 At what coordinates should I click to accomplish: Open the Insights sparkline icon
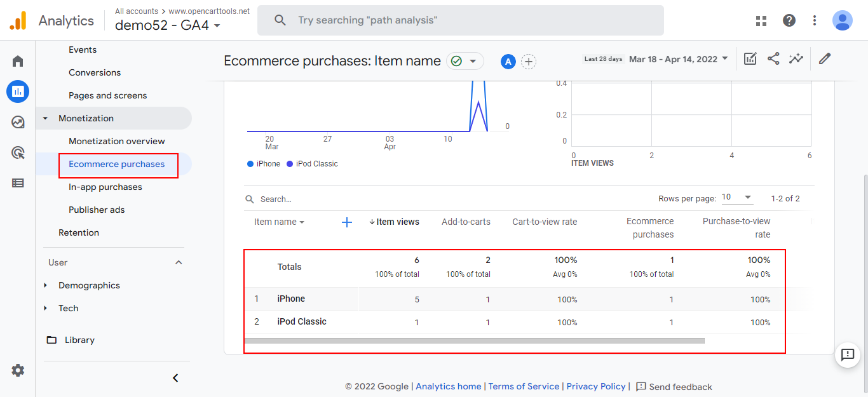(796, 59)
